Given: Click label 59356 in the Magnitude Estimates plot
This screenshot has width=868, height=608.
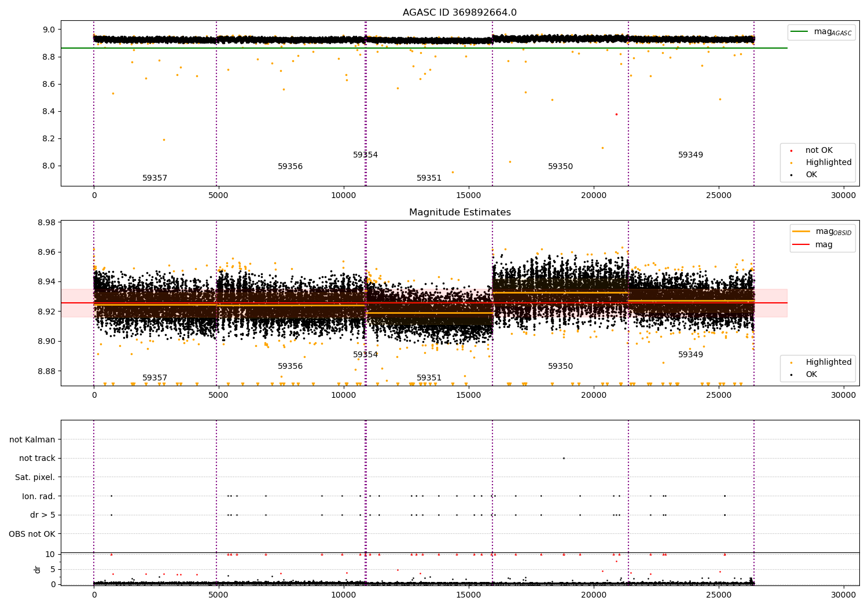Looking at the screenshot, I should tap(290, 367).
